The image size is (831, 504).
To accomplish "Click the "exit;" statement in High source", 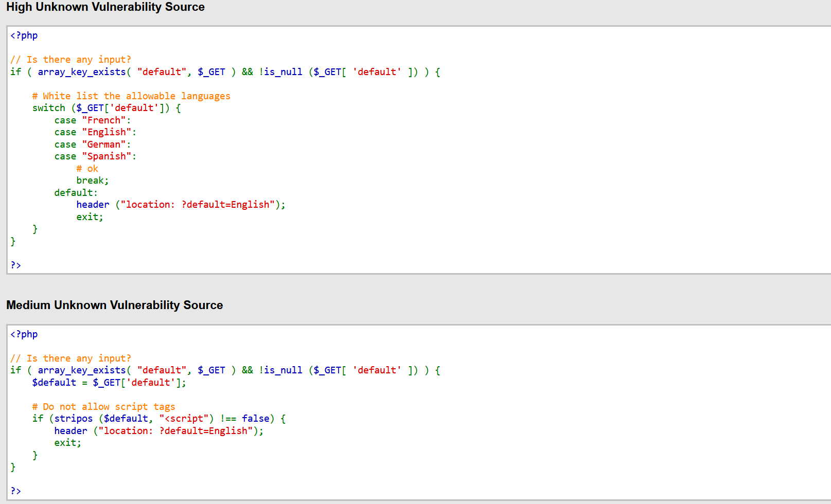I will (x=90, y=217).
